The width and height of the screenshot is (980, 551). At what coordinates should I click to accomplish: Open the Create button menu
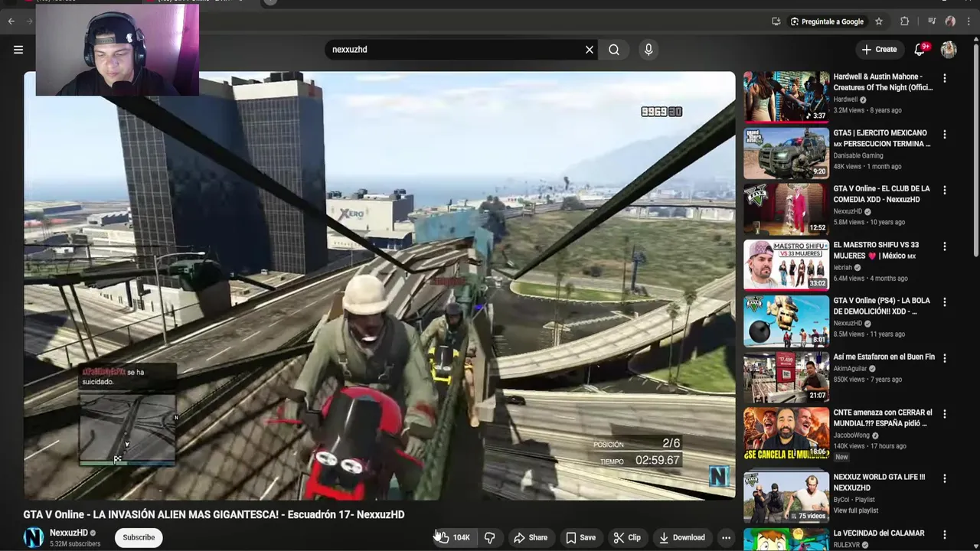coord(879,50)
